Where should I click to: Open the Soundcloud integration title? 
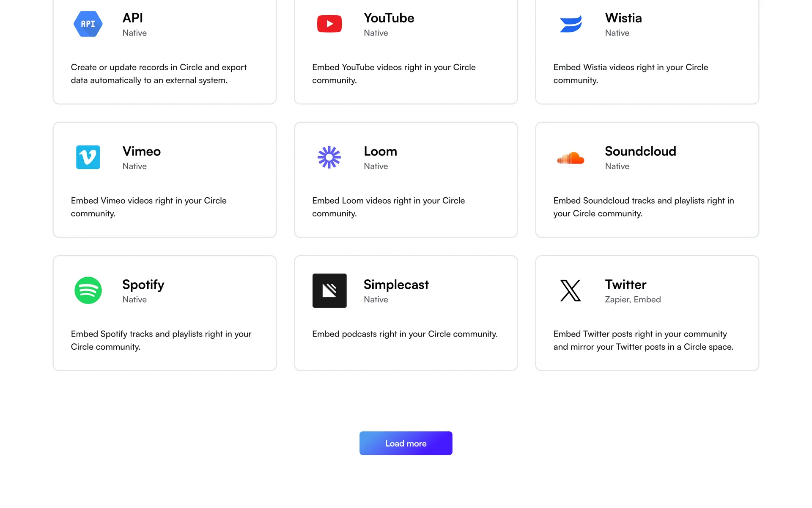[x=640, y=151]
